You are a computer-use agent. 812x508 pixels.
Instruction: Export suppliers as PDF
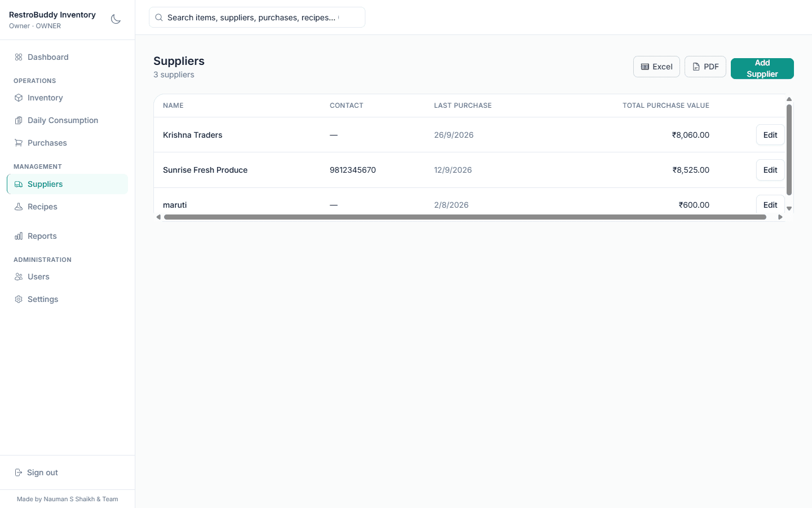705,67
